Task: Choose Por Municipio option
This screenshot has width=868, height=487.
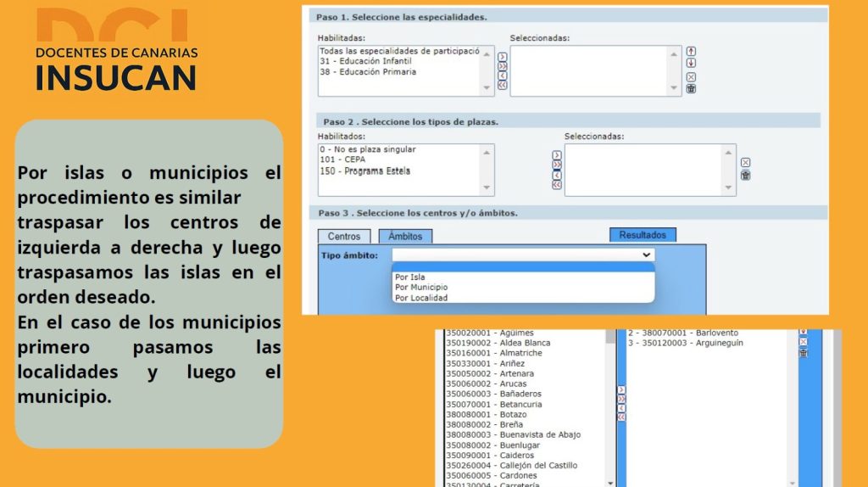Action: [421, 288]
